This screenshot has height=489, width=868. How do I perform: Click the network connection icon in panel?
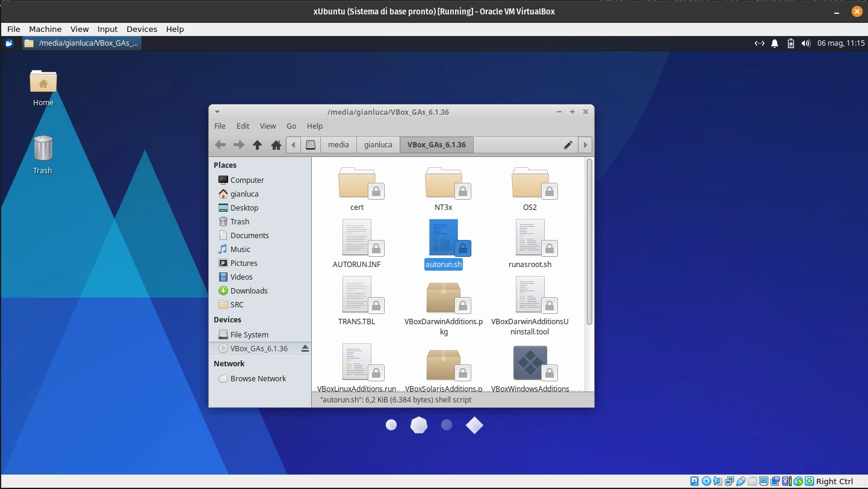click(760, 43)
